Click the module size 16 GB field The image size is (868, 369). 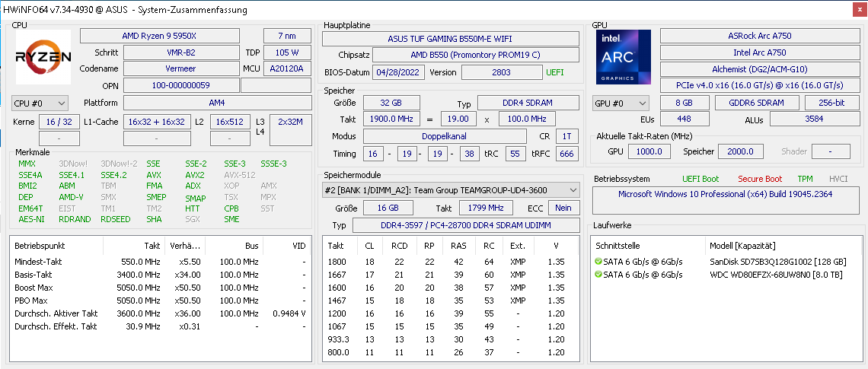[388, 208]
